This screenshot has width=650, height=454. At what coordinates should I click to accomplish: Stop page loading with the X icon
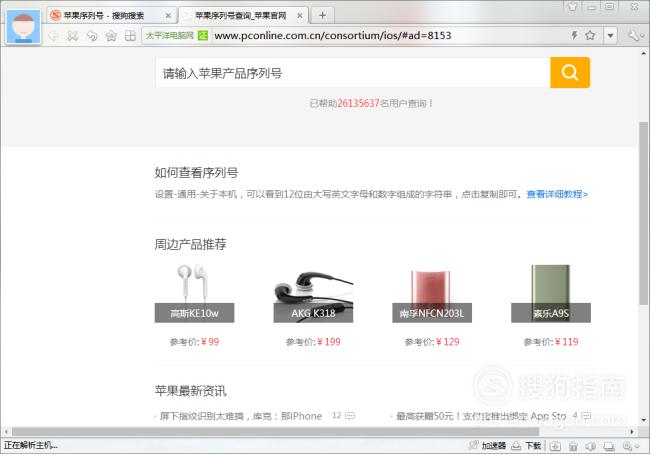73,36
